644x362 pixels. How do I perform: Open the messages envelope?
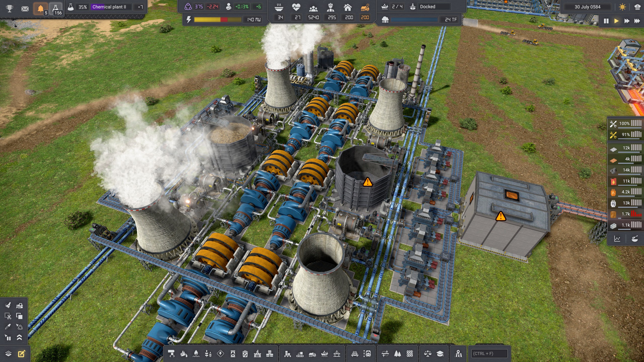point(25,9)
